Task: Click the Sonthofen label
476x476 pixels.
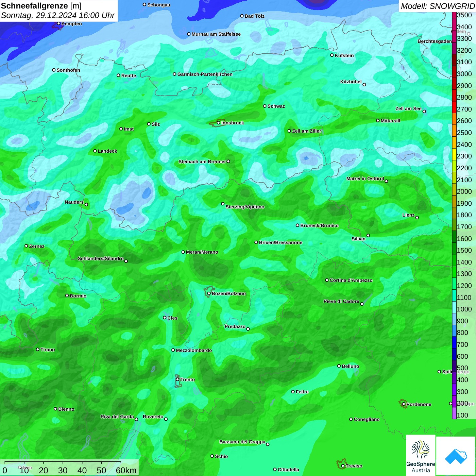Action: click(x=68, y=70)
